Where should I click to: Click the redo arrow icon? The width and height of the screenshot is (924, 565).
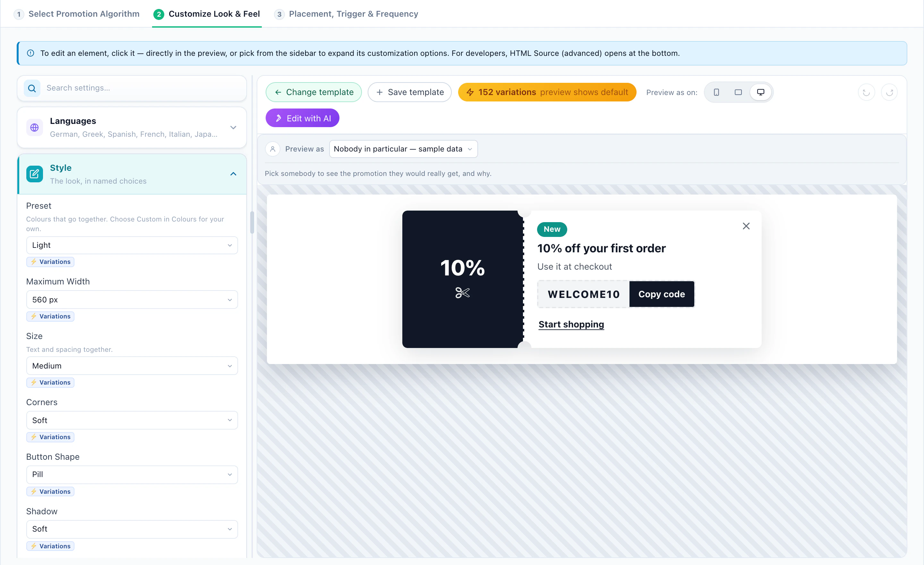coord(889,92)
